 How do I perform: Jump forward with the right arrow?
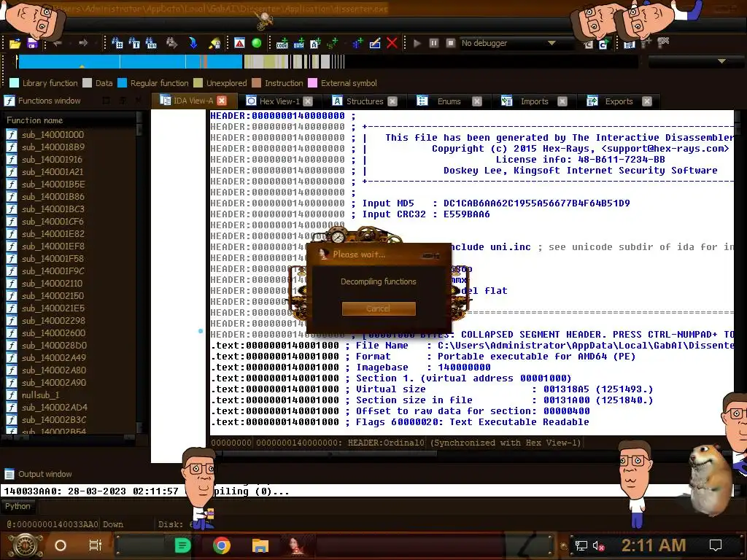click(83, 43)
